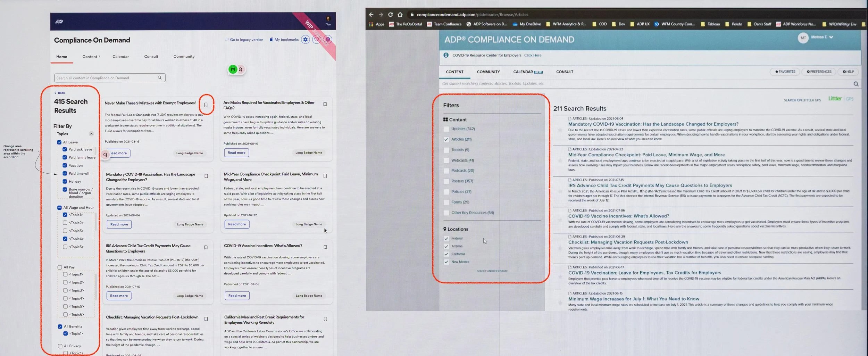Click the browser home icon
Screen dimensions: 868x356
point(400,15)
